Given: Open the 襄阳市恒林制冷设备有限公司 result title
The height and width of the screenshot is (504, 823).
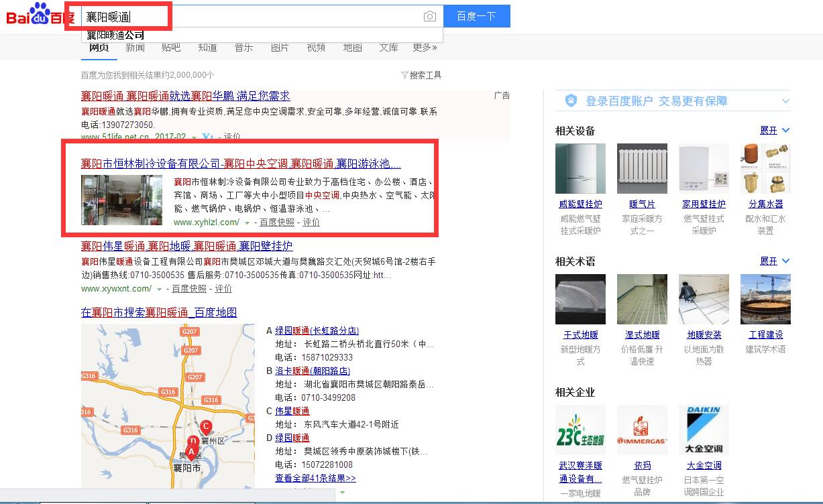Looking at the screenshot, I should tap(241, 164).
